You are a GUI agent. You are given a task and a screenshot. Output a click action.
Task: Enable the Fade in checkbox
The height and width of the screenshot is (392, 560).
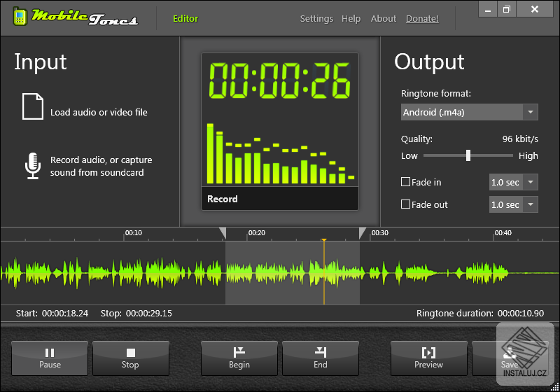coord(405,182)
